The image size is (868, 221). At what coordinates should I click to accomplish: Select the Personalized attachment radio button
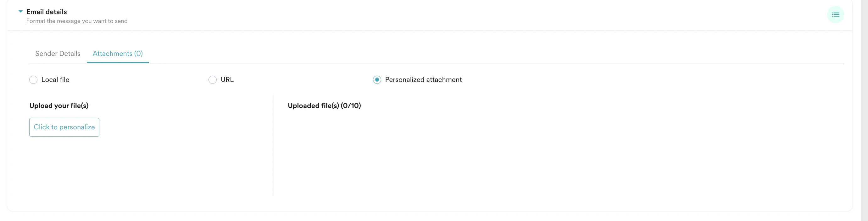tap(376, 80)
